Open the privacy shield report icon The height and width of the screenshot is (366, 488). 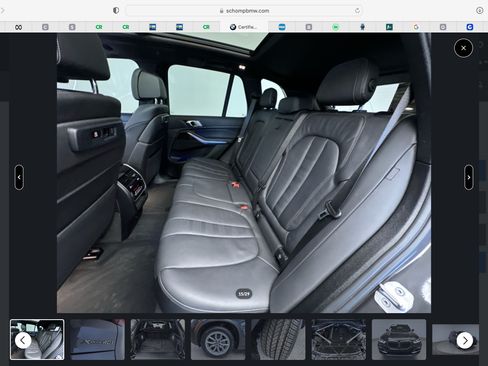pyautogui.click(x=116, y=11)
